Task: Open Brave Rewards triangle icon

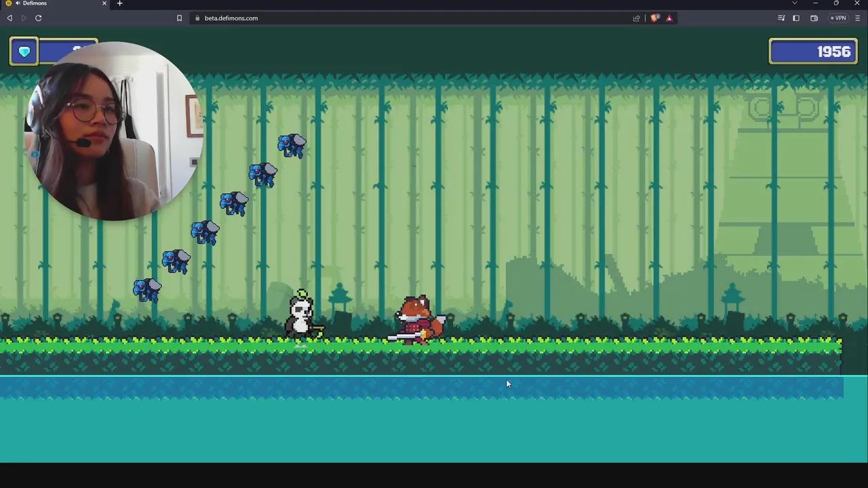Action: (x=669, y=18)
